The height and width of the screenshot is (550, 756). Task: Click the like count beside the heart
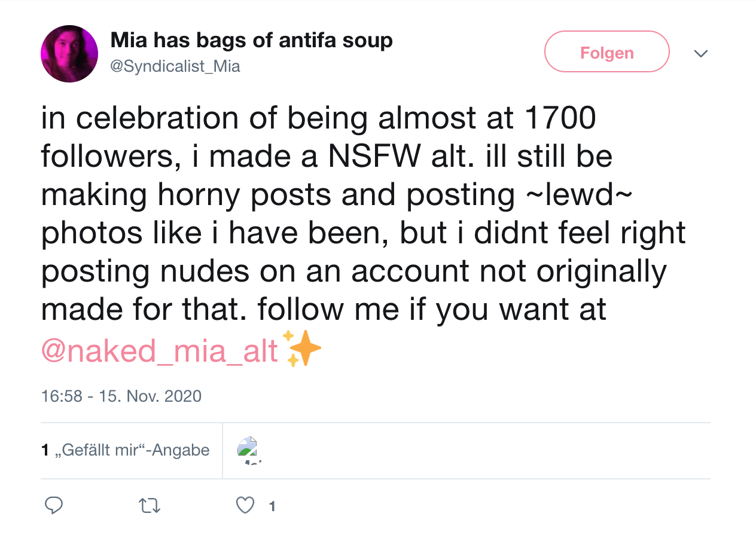point(272,506)
